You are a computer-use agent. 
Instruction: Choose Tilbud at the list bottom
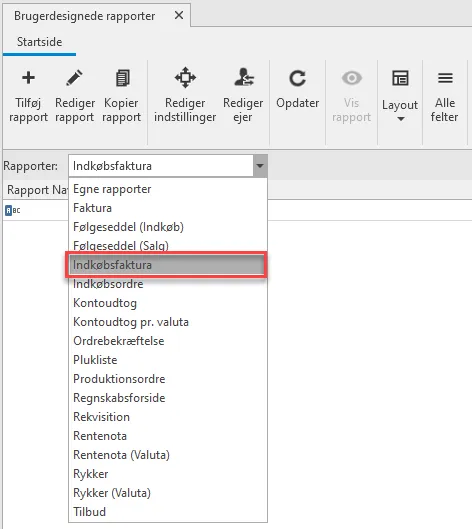tap(168, 512)
